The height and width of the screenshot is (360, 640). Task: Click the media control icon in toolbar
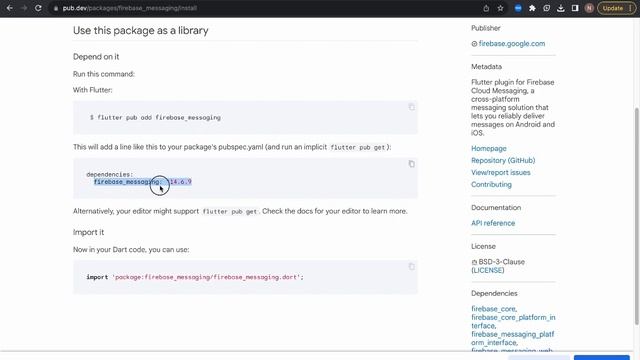(547, 8)
